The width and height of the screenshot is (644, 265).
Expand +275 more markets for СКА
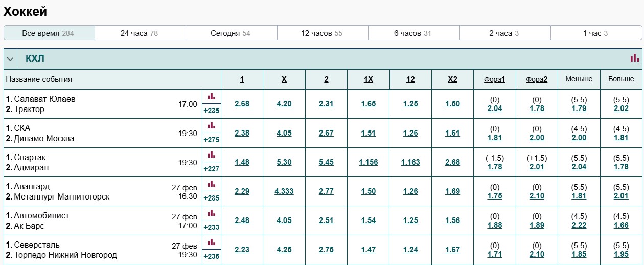(212, 139)
